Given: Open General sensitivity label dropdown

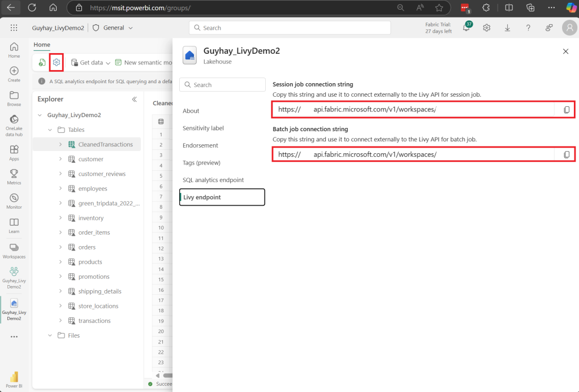Looking at the screenshot, I should click(x=113, y=28).
